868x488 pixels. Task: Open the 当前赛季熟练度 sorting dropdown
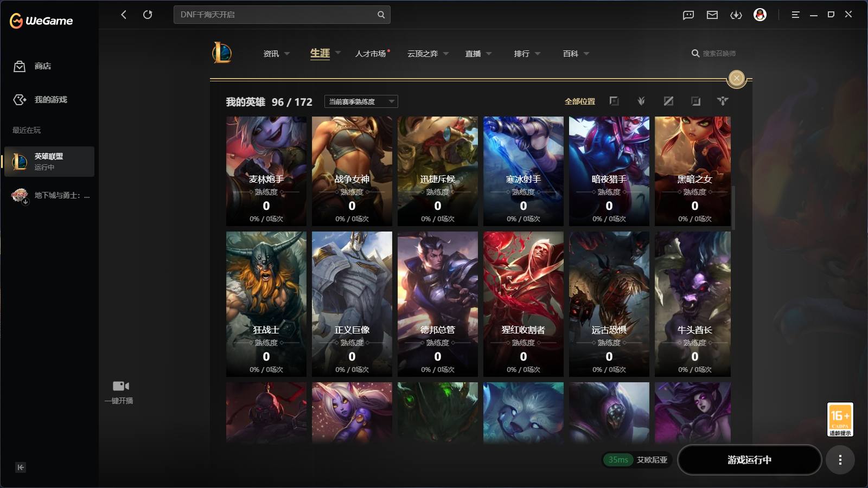pyautogui.click(x=361, y=101)
